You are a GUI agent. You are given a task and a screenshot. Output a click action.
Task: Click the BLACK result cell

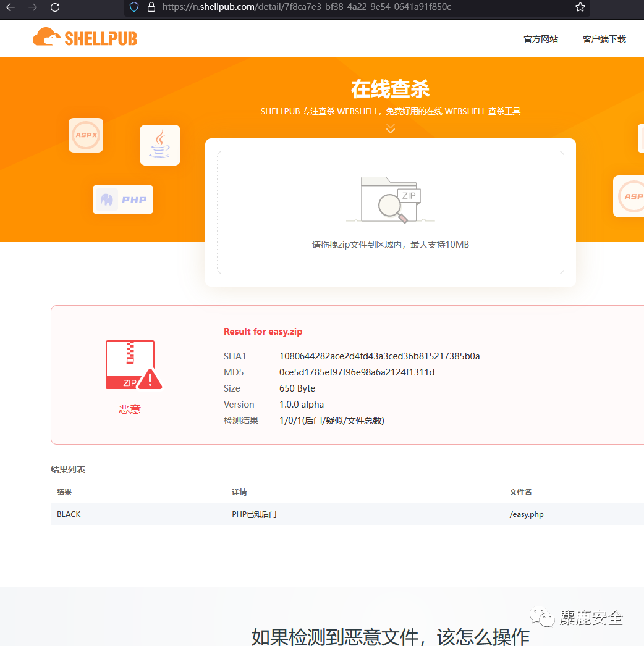point(69,514)
